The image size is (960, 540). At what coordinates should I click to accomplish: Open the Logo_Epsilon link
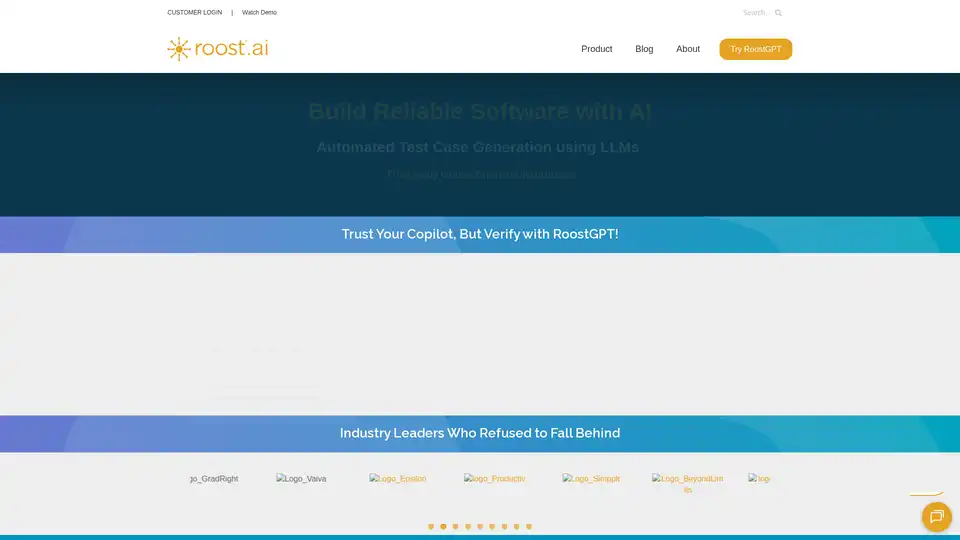pos(397,479)
